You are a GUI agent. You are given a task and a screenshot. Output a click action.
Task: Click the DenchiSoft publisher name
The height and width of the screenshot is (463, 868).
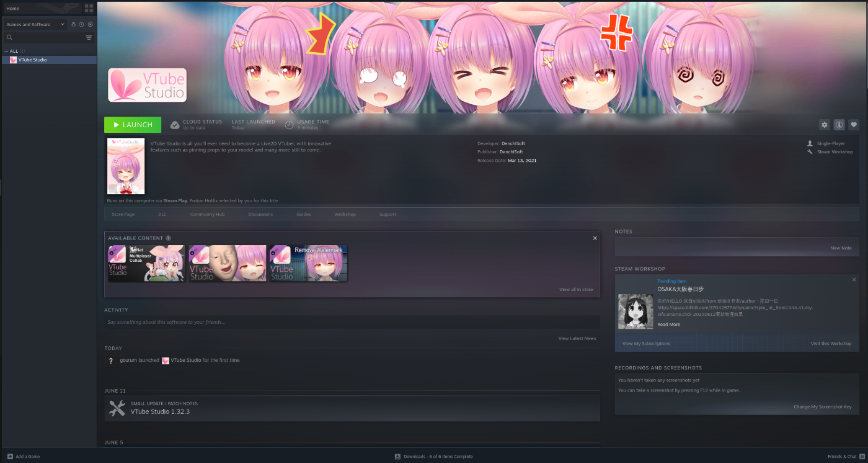click(511, 151)
